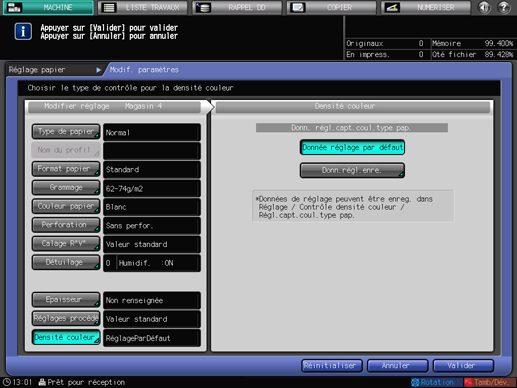Click the breadcrumb arrow after Réglage papier
Image resolution: width=517 pixels, height=388 pixels.
(x=98, y=70)
